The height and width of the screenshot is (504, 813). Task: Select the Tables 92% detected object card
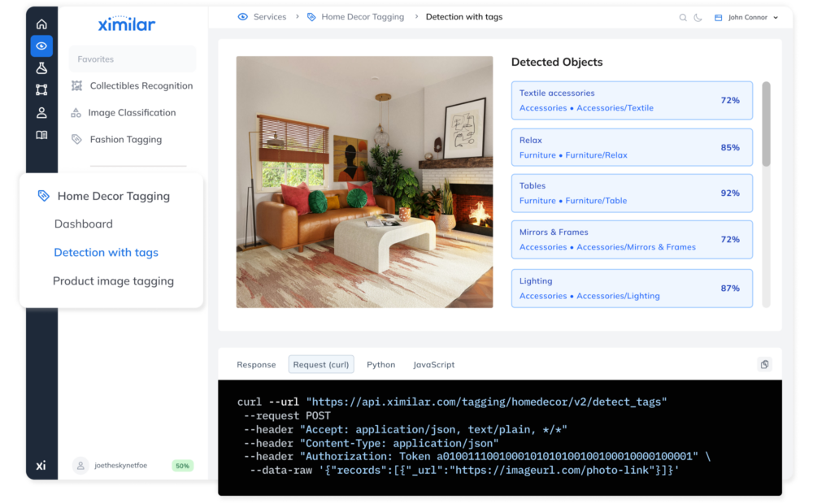click(632, 193)
